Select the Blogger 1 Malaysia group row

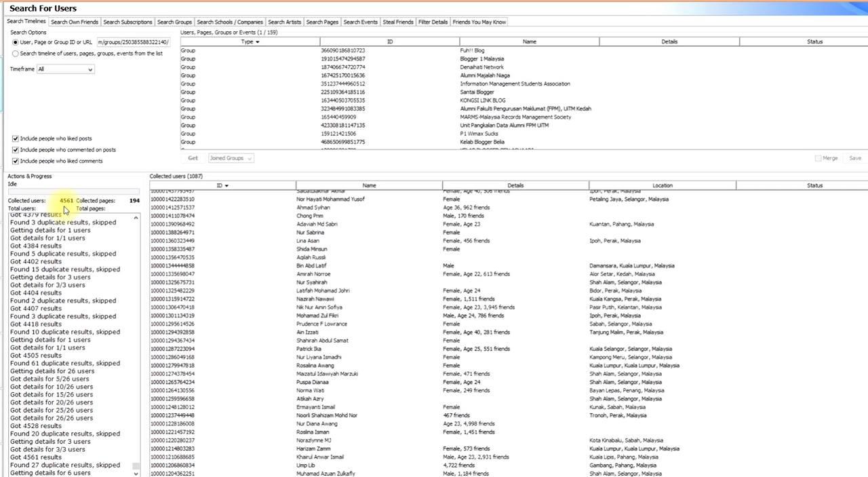(524, 59)
